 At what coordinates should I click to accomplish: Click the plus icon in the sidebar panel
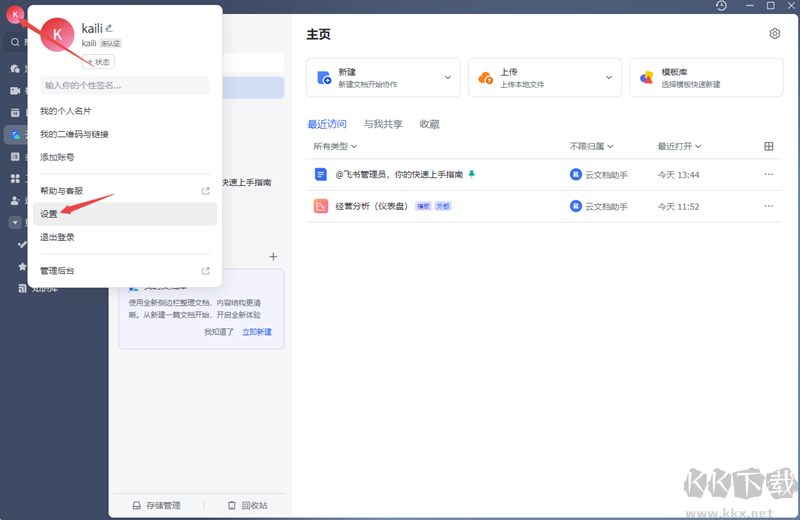[x=273, y=257]
